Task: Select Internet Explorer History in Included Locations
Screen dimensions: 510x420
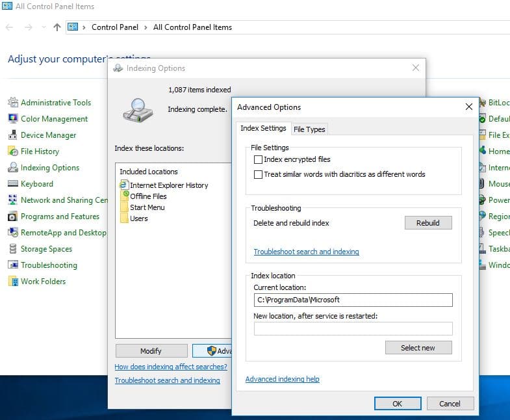Action: point(169,185)
